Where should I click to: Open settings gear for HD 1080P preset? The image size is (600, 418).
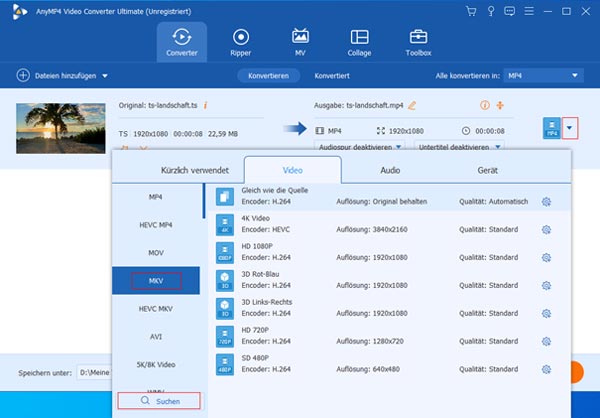[546, 258]
